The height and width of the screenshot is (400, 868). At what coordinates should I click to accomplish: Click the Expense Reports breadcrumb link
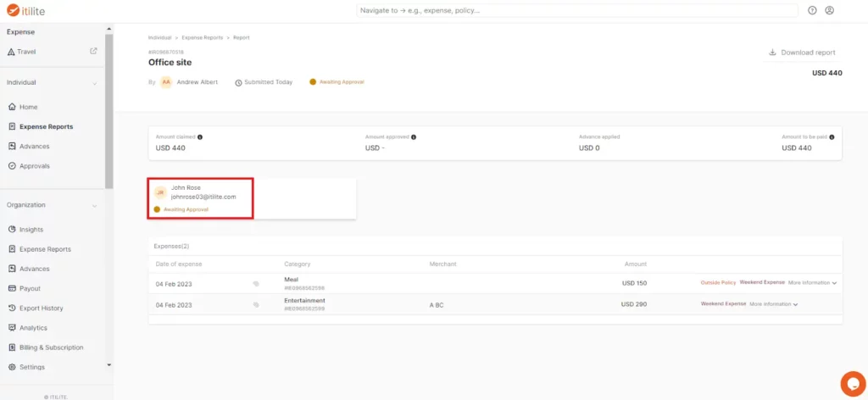(202, 37)
